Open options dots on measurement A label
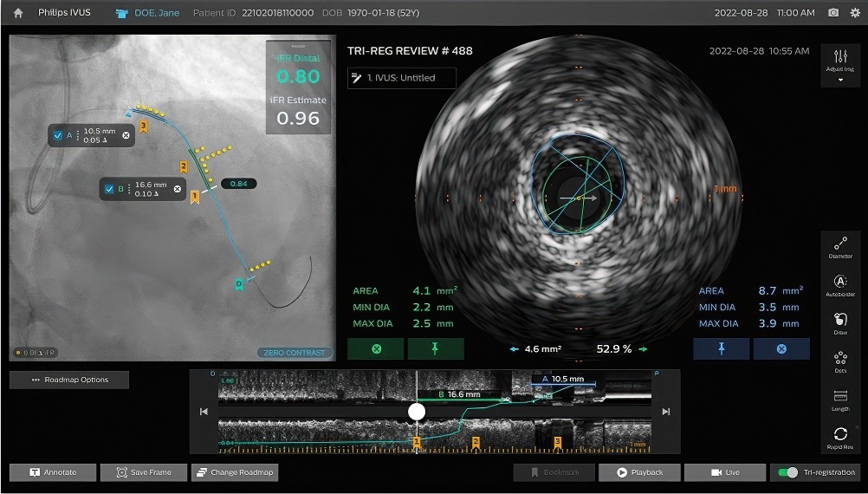The height and width of the screenshot is (494, 868). (78, 135)
